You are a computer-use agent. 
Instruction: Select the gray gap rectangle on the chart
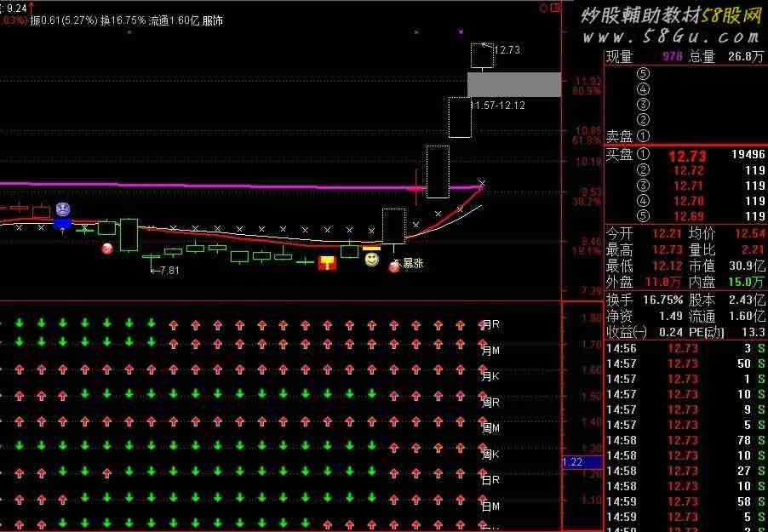(x=513, y=84)
